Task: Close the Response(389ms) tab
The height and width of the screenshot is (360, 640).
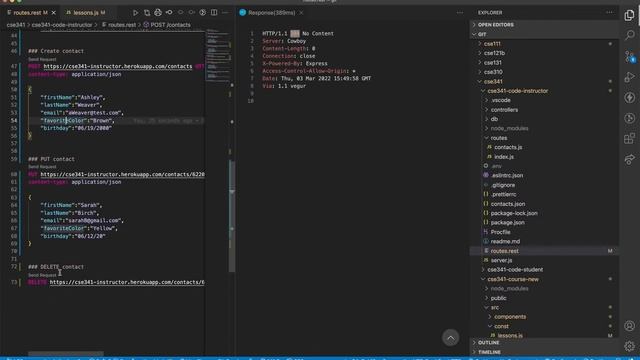Action: pos(301,13)
